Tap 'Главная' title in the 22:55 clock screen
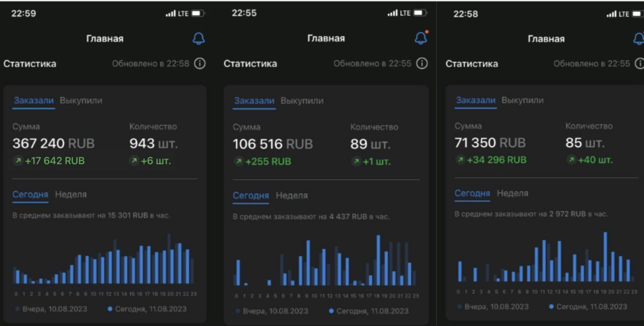Image resolution: width=644 pixels, height=326 pixels. 326,38
